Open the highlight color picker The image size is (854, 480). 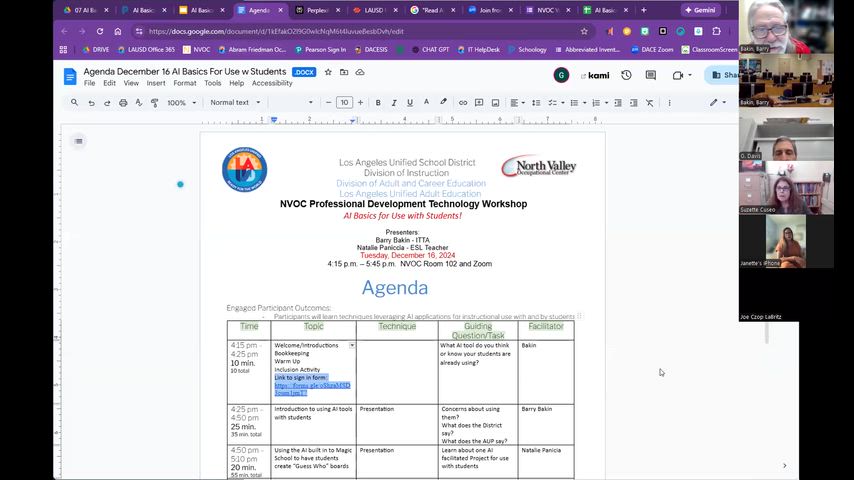443,102
